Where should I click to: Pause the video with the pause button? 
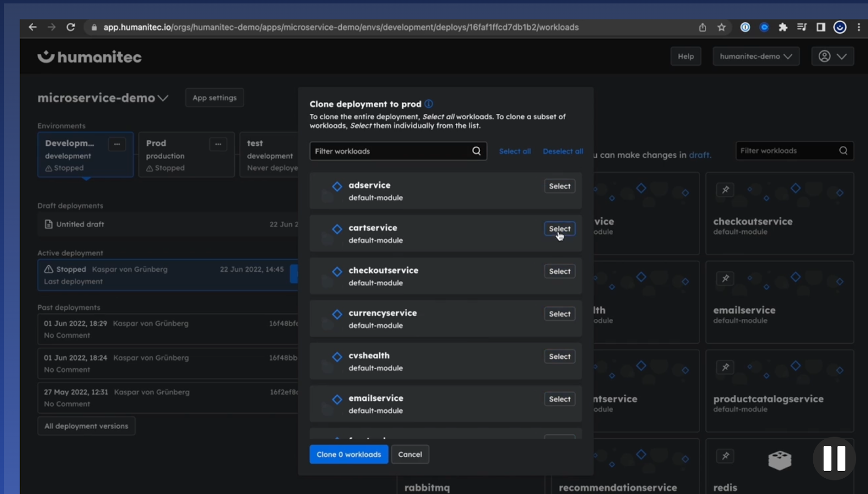834,458
